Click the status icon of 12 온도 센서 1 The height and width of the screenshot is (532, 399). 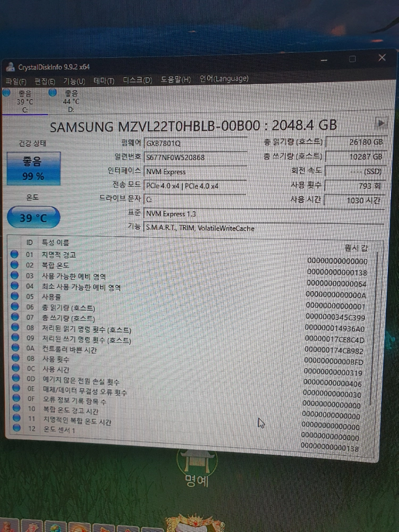tap(17, 428)
